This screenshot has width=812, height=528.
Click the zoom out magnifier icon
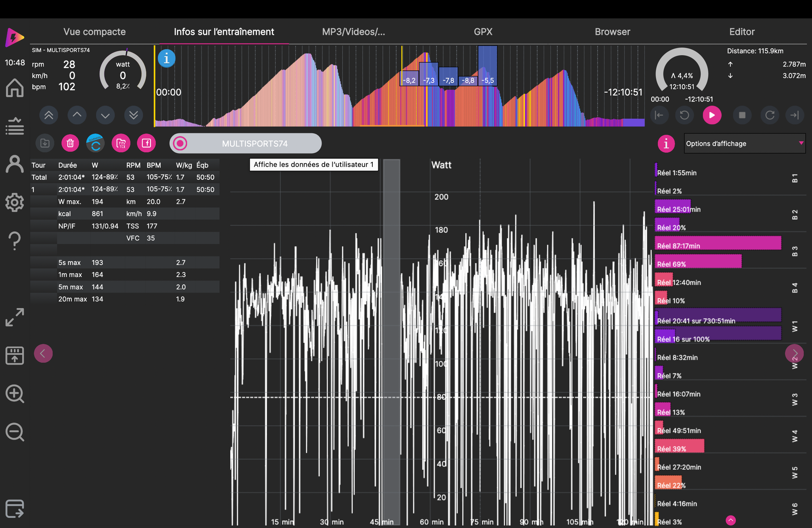[x=15, y=432]
